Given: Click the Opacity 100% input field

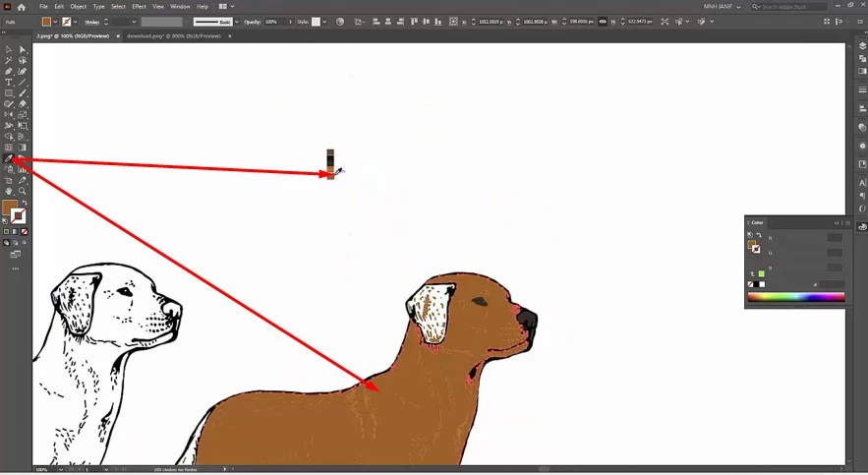Looking at the screenshot, I should click(x=274, y=22).
